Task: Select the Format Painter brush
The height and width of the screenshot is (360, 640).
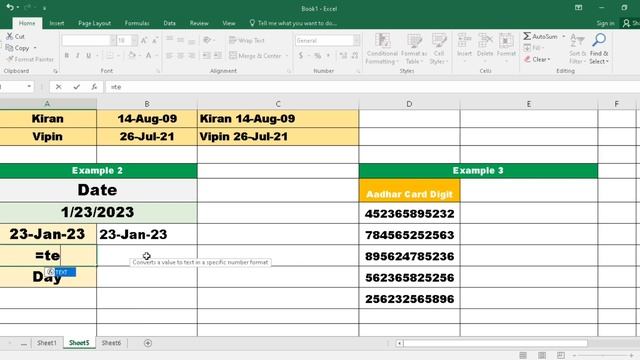Action: click(x=10, y=59)
